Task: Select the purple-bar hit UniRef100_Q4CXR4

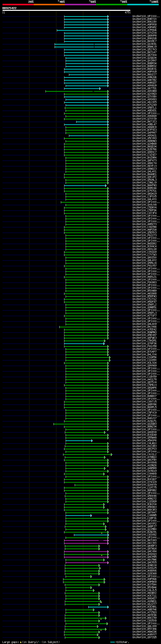Action: point(144,551)
